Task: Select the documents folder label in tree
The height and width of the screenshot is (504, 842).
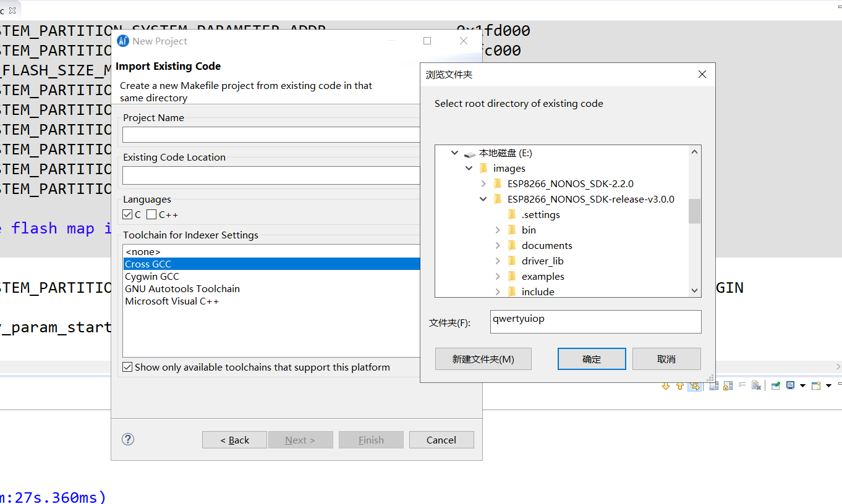Action: click(x=547, y=245)
